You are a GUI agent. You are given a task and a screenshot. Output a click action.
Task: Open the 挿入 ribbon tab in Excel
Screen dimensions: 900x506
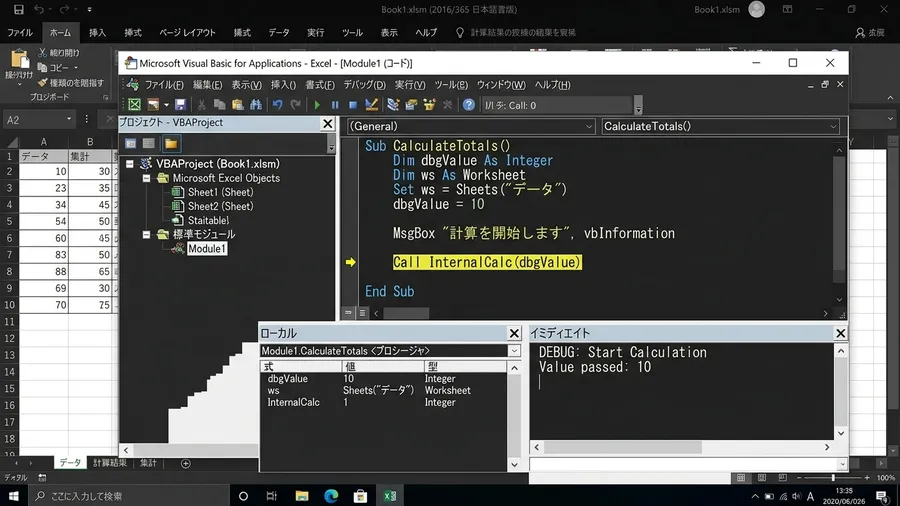pos(97,33)
